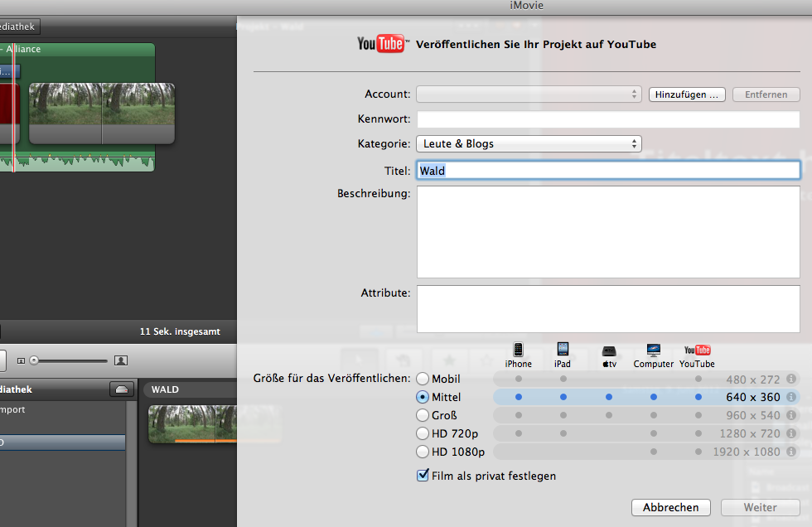The width and height of the screenshot is (812, 527).
Task: Toggle Film als privat festlegen checkbox
Action: (423, 476)
